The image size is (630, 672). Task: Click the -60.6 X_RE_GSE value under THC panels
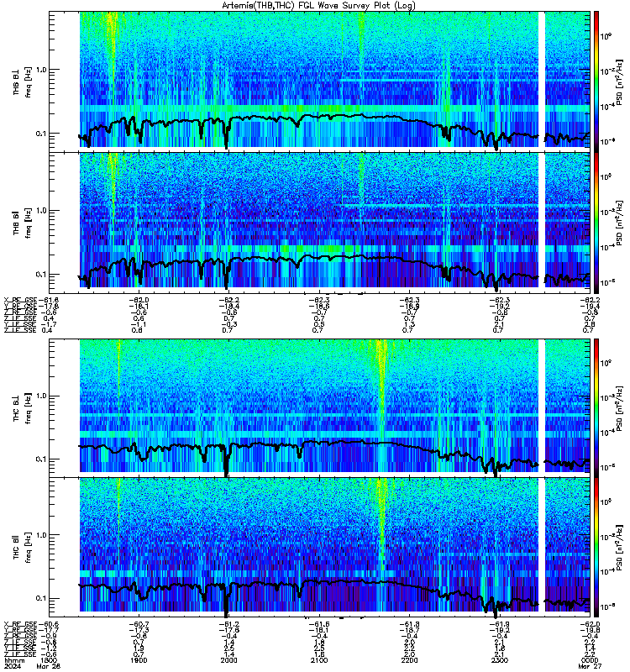click(49, 624)
